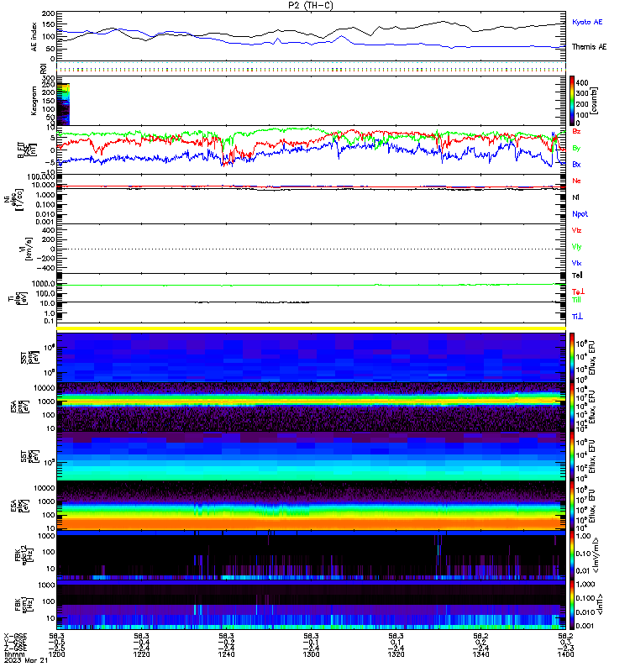
Task: Click the Z-GSE value -2.3
Action: tap(565, 648)
